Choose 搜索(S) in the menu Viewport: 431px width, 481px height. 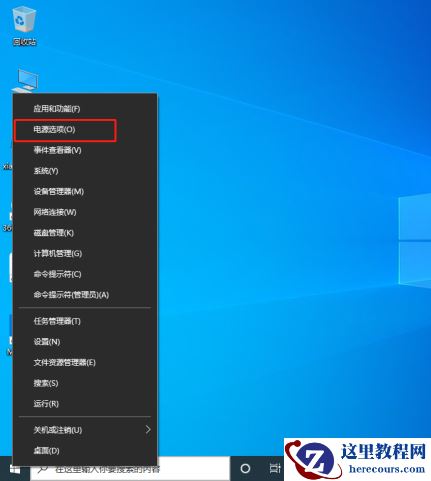85,383
